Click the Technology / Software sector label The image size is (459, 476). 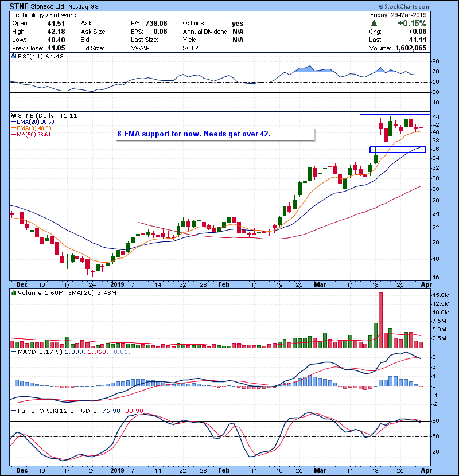pos(44,15)
